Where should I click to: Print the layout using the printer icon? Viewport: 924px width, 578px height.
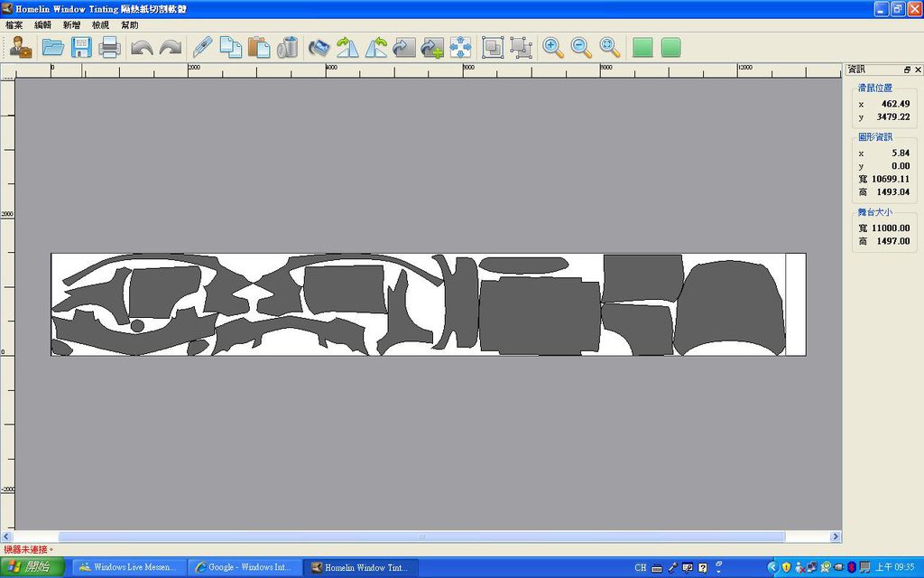point(109,47)
